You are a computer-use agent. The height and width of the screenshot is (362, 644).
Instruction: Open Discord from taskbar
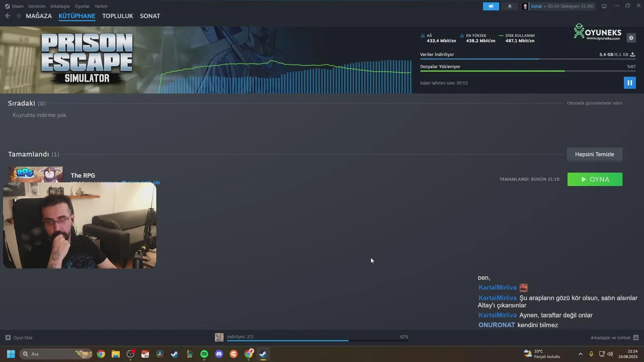tap(219, 354)
